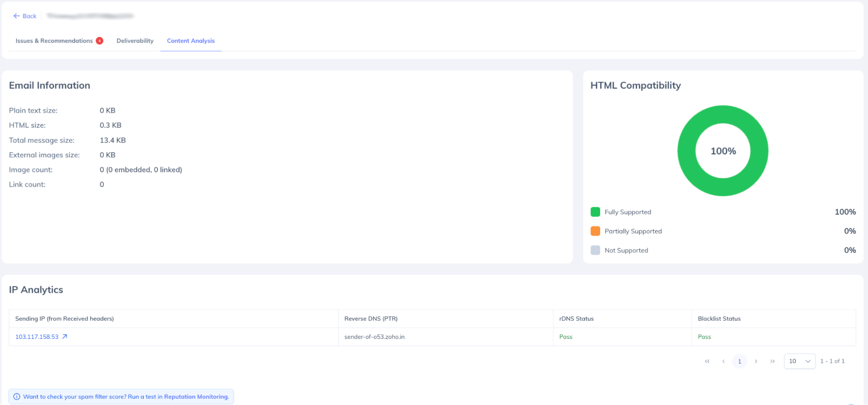Click the Back arrow icon
The height and width of the screenshot is (405, 868).
coord(17,16)
